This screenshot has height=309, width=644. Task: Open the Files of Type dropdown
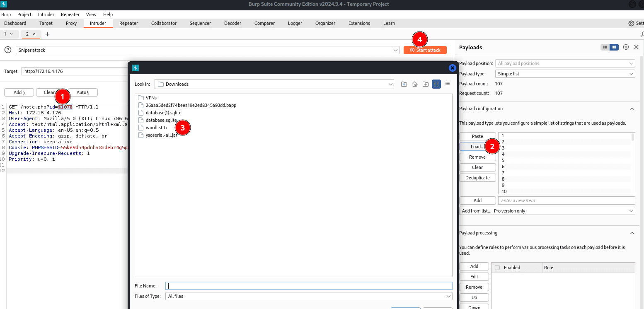308,296
